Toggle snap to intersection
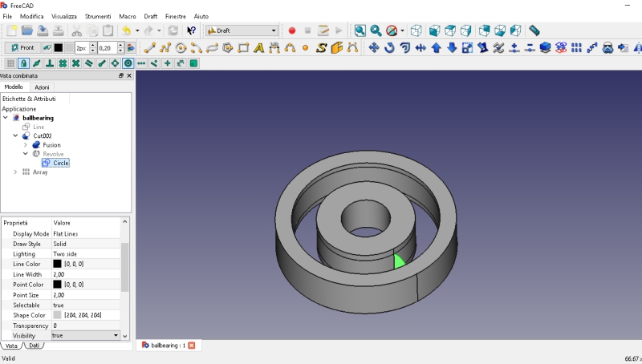 [x=75, y=63]
